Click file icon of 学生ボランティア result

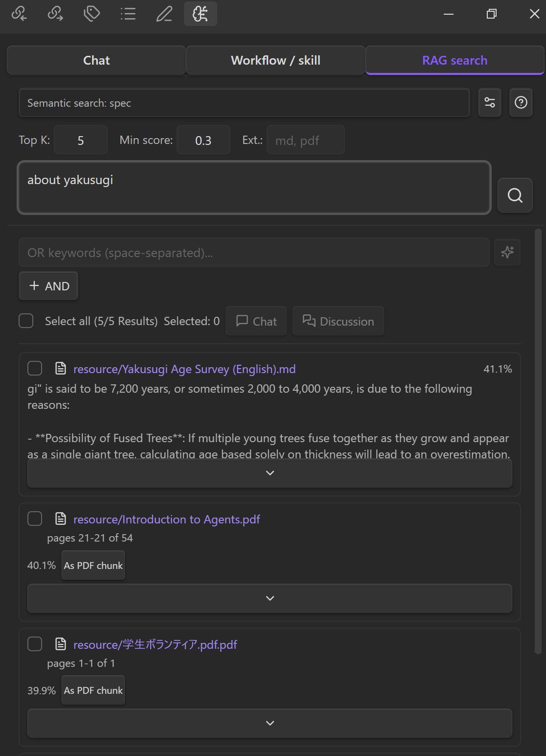61,644
